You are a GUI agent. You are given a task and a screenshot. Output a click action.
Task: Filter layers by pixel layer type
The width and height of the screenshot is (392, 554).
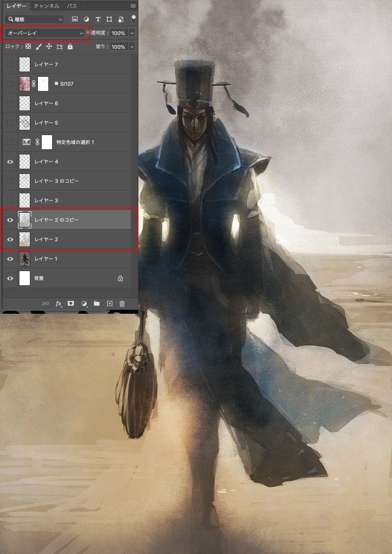click(x=74, y=19)
